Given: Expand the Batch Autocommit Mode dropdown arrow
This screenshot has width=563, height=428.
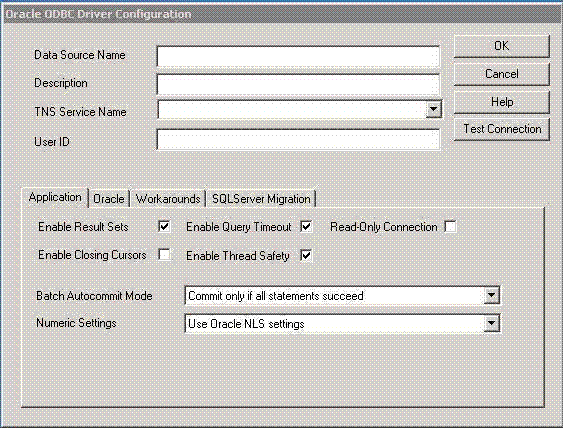Looking at the screenshot, I should 492,296.
